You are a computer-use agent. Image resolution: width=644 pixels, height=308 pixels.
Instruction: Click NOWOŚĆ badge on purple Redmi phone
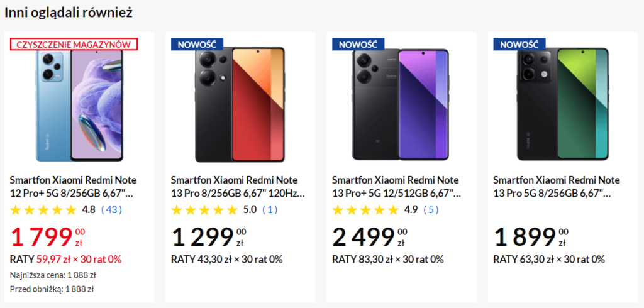coord(358,45)
